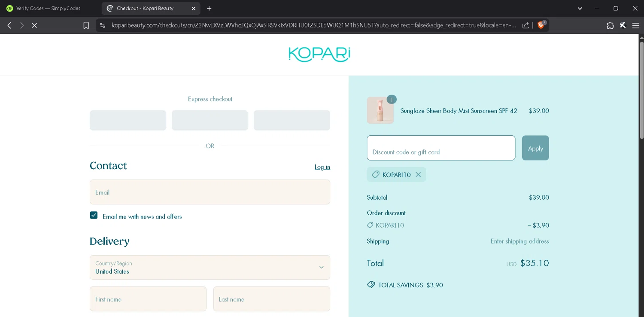Click the Sunglaze sunscreen product thumbnail
This screenshot has width=644, height=317.
pos(380,110)
